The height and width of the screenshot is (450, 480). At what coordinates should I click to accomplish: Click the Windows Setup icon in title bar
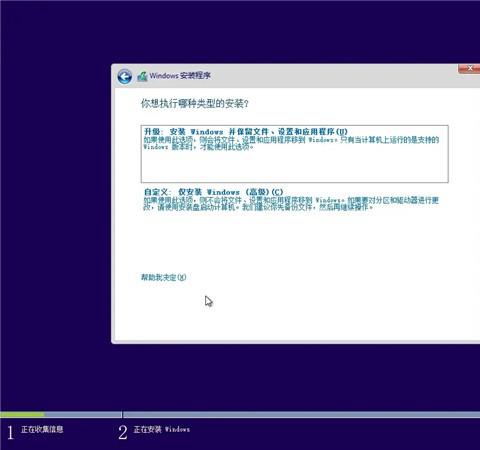click(x=142, y=76)
